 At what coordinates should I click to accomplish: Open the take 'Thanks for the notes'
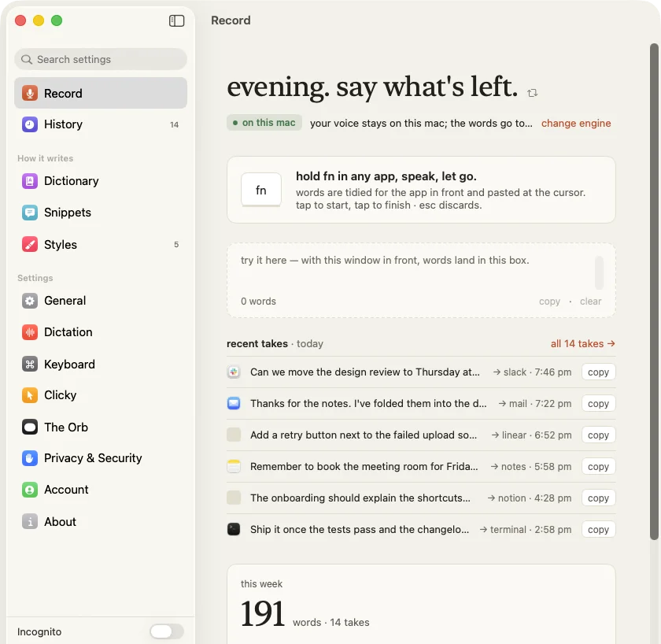pyautogui.click(x=368, y=404)
